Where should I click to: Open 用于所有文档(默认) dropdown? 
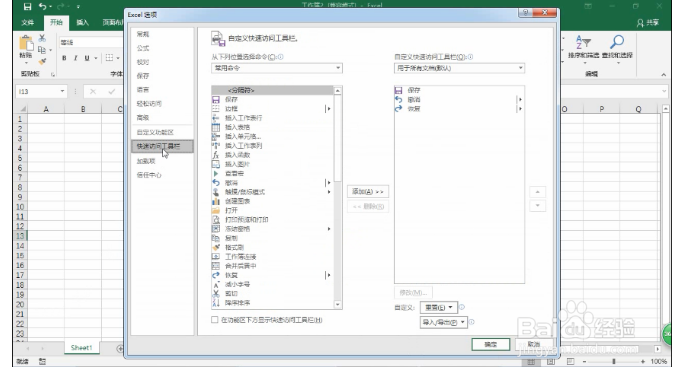(459, 68)
